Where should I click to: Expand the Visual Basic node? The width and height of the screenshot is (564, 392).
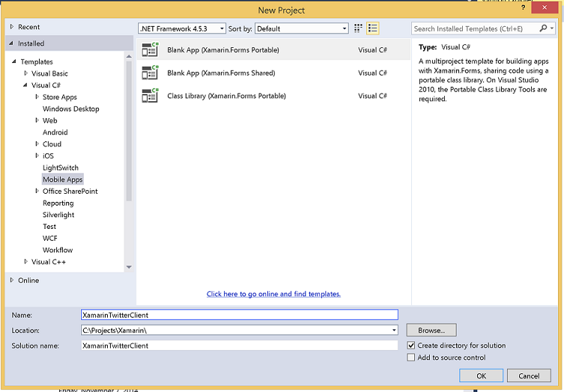(x=26, y=73)
